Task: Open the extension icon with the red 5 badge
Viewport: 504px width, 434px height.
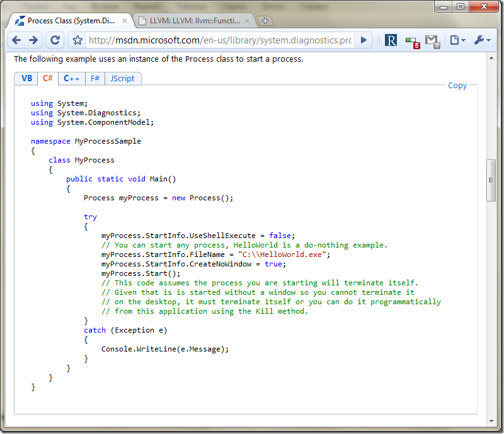Action: pyautogui.click(x=413, y=42)
